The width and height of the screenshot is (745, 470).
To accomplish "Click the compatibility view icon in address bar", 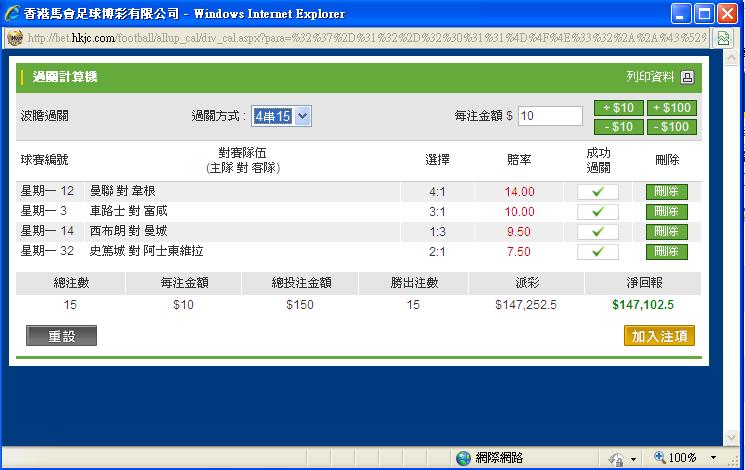I will [724, 38].
